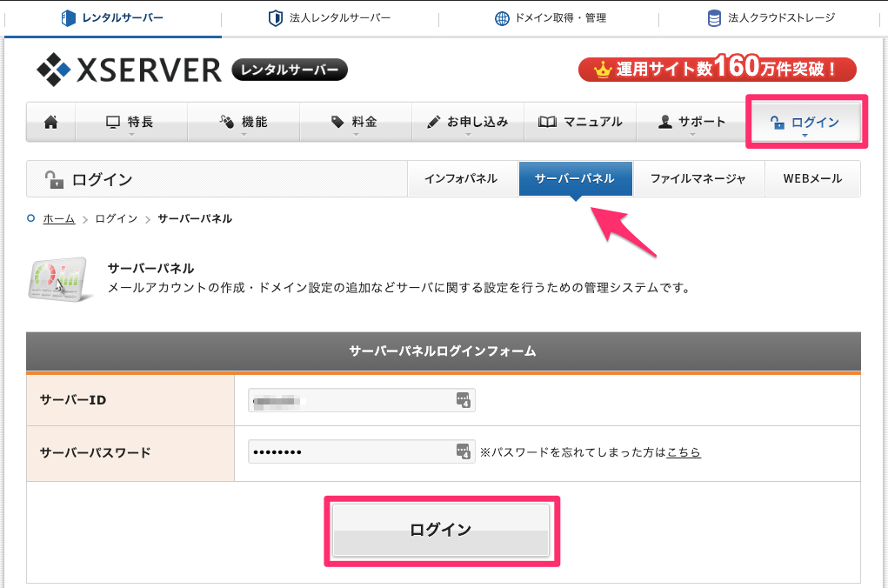Click the レンタルサーバー cube icon at top
888x588 pixels.
[68, 18]
